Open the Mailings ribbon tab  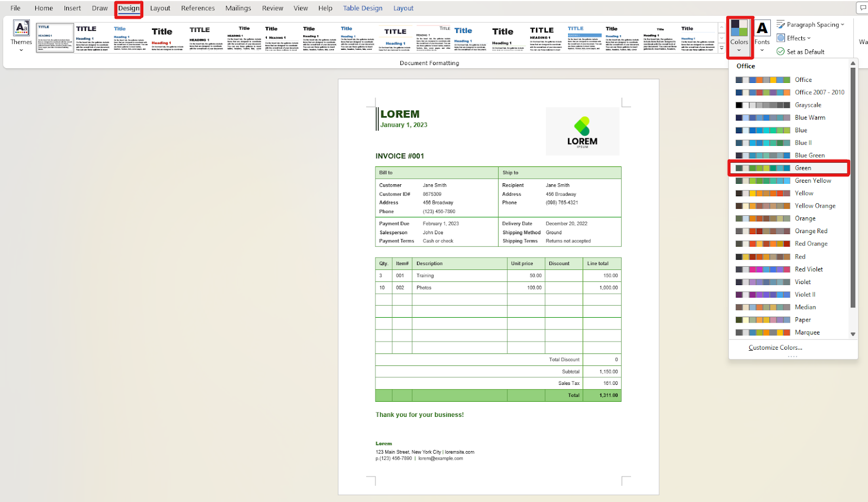point(238,8)
